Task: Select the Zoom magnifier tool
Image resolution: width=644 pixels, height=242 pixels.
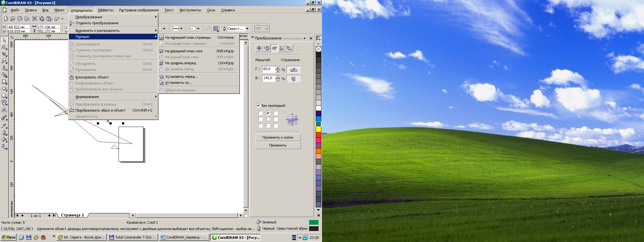Action: [4, 61]
